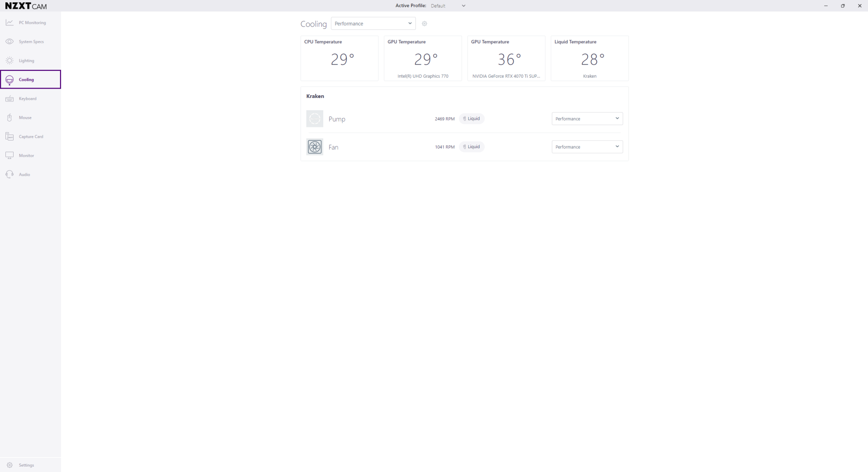Open the Pump Performance mode dropdown

587,119
